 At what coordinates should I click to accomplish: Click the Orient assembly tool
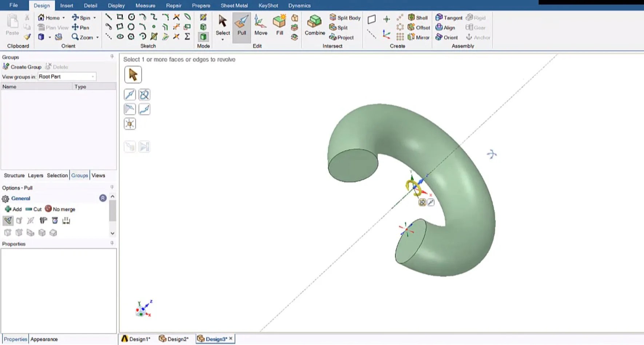[x=447, y=37]
